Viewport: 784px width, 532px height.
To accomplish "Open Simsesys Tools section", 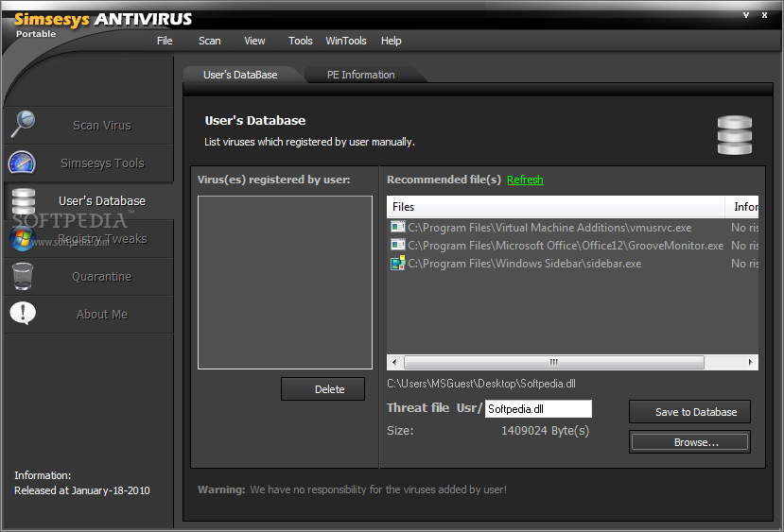I will (x=89, y=163).
